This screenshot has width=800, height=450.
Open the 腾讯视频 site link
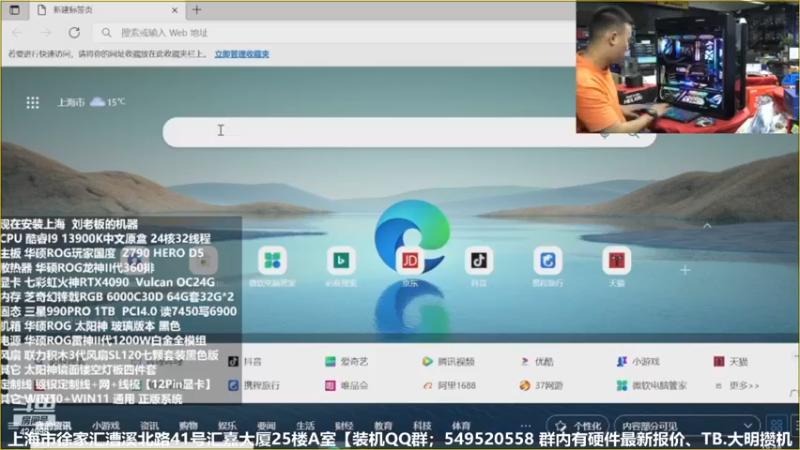pyautogui.click(x=448, y=362)
